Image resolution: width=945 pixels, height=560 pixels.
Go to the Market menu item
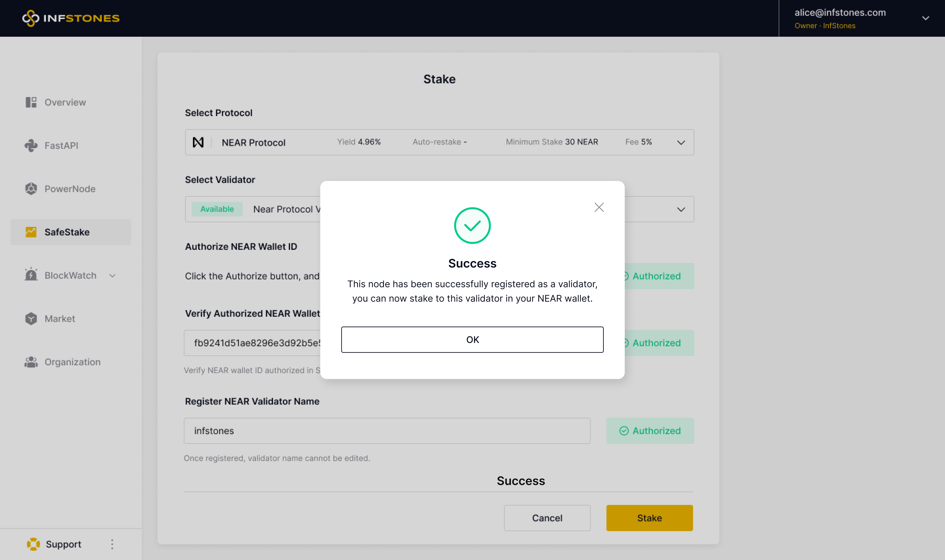click(60, 319)
